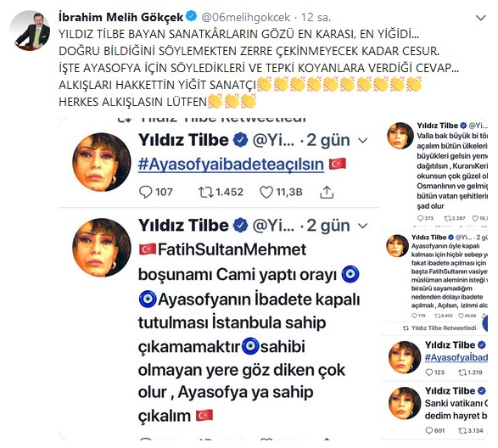
Task: Click the reply icon showing 273
Action: (421, 218)
